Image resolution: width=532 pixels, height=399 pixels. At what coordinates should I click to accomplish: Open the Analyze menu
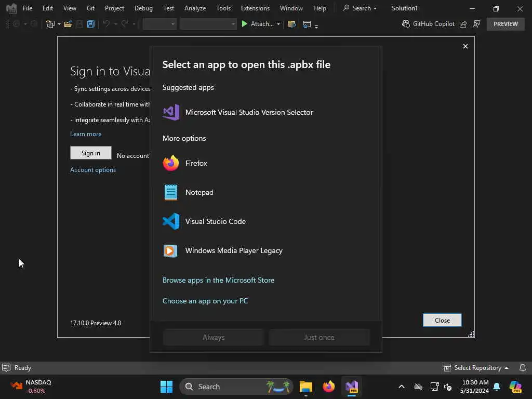point(195,8)
